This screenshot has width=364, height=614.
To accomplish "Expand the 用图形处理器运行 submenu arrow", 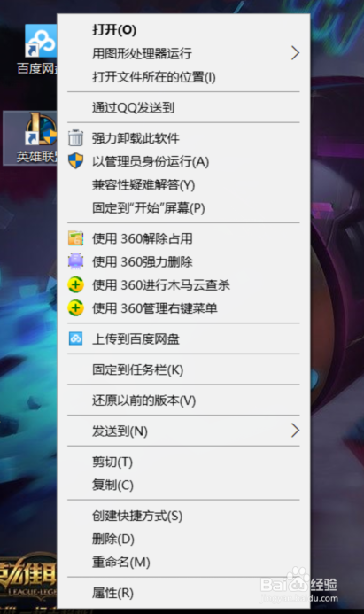I will coord(295,53).
